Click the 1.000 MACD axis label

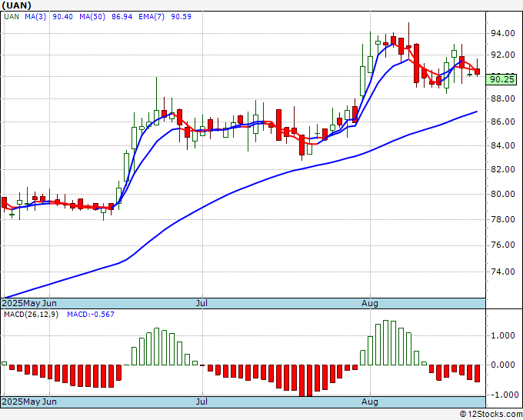tap(503, 335)
